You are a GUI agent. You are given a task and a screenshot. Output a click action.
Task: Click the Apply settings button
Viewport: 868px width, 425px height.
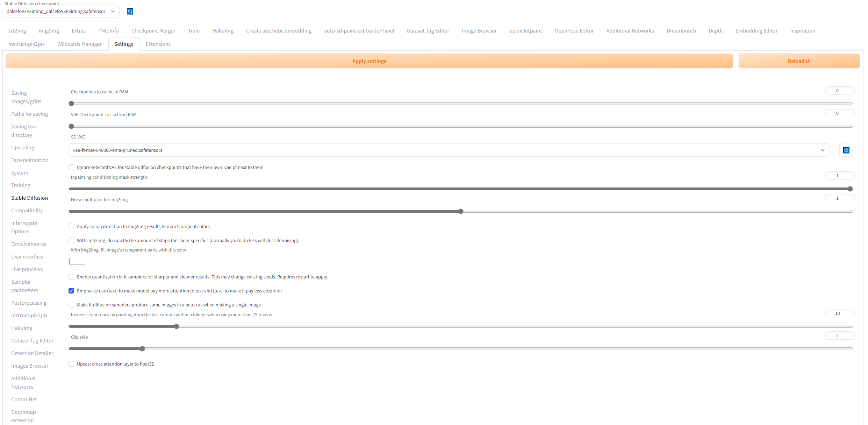[369, 61]
